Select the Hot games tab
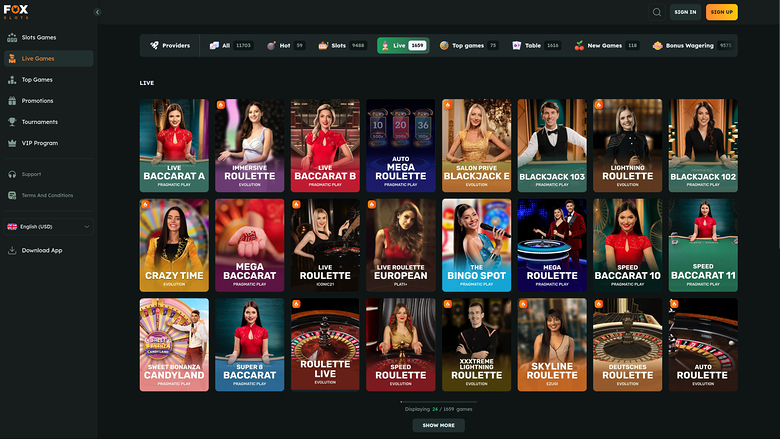This screenshot has height=439, width=780. pyautogui.click(x=286, y=45)
